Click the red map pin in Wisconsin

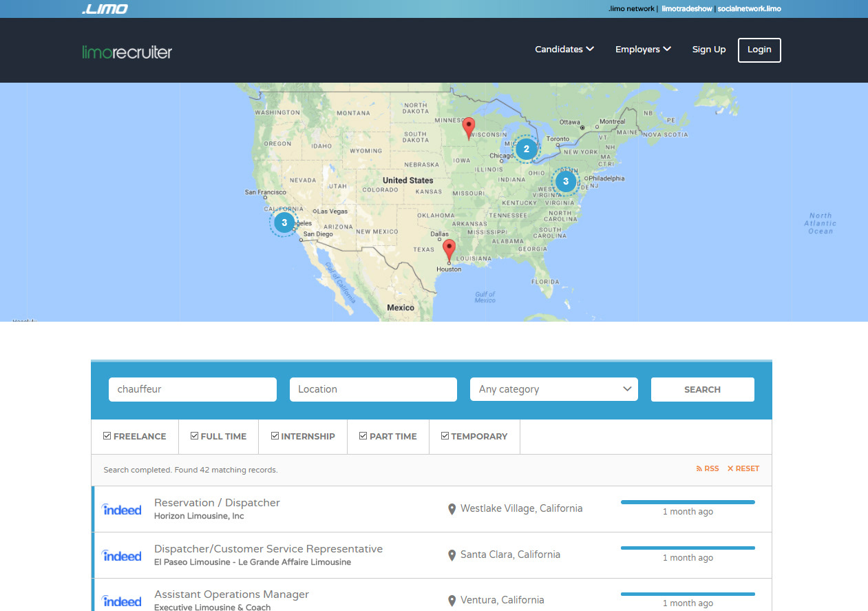(x=469, y=129)
